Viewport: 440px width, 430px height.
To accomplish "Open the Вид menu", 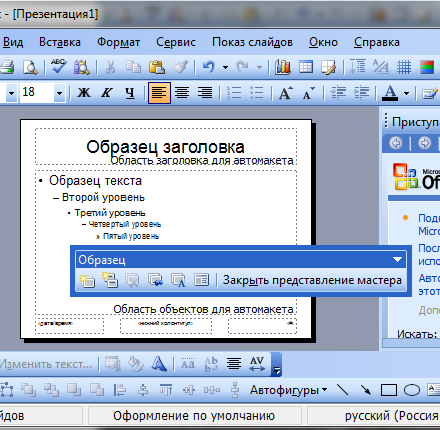I will click(x=13, y=42).
